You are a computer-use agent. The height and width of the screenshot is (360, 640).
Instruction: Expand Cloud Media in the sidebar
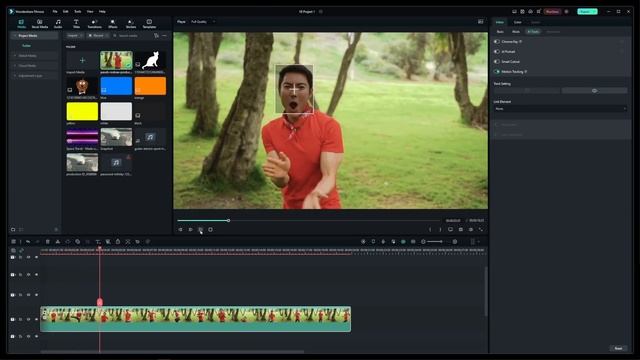15,66
